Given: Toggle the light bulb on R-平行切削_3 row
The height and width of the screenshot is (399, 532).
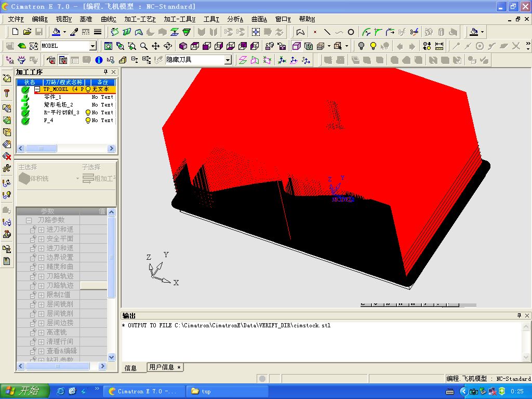Looking at the screenshot, I should pyautogui.click(x=88, y=112).
